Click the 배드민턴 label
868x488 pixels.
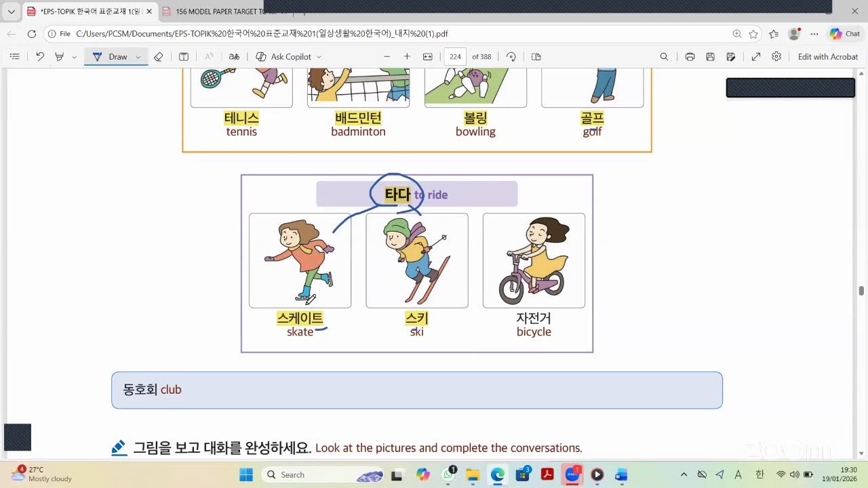point(358,119)
